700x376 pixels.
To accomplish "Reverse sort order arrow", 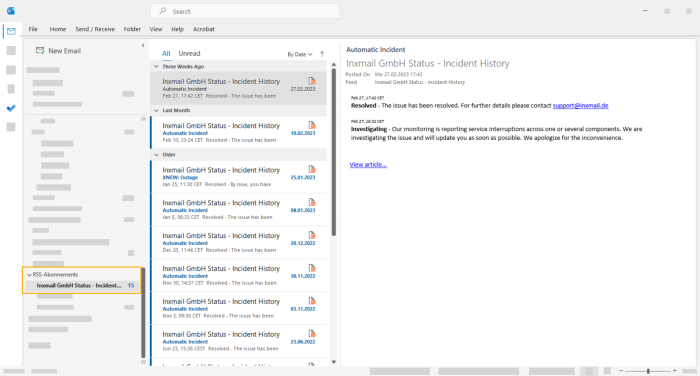I will tap(322, 54).
